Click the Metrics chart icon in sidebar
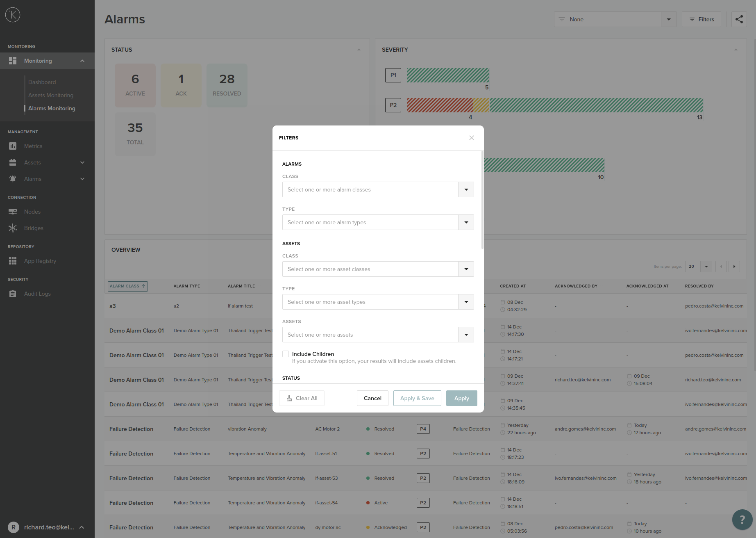The width and height of the screenshot is (756, 538). (13, 146)
